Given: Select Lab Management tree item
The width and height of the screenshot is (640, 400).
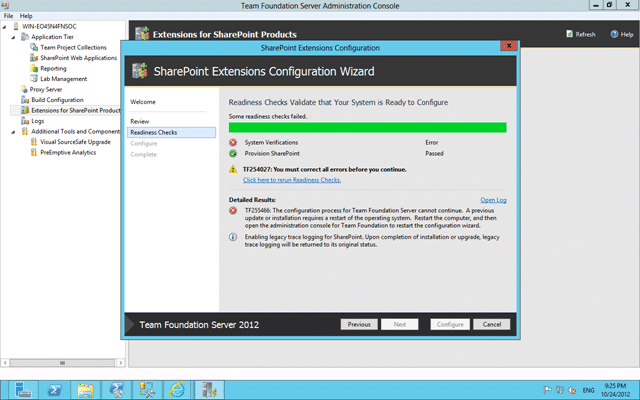Looking at the screenshot, I should point(63,79).
